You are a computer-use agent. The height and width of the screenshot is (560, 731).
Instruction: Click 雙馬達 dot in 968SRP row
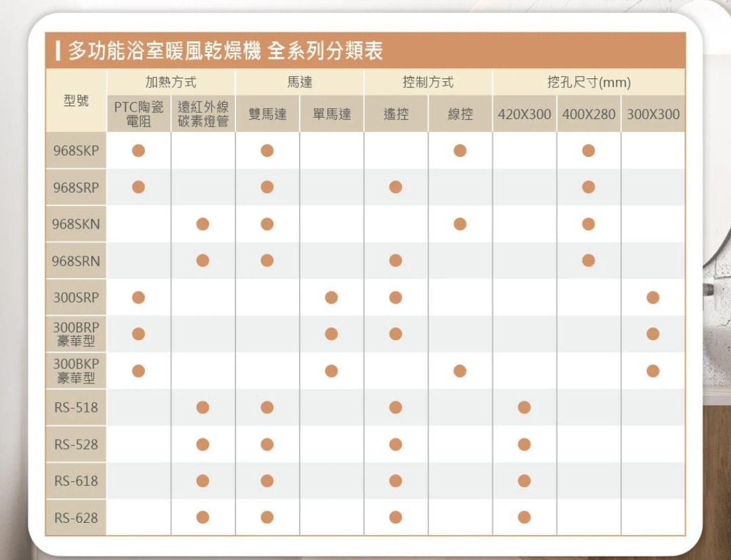267,187
